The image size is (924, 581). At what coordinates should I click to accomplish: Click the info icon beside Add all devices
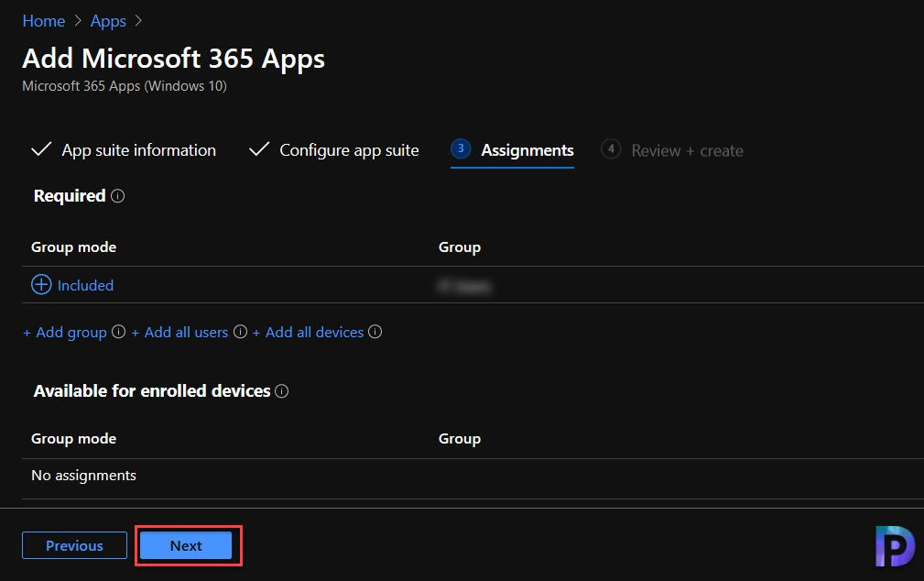[375, 332]
